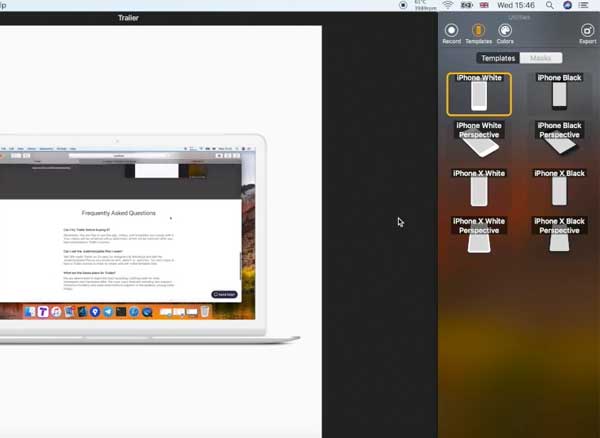The width and height of the screenshot is (600, 438).
Task: Pick the iPhone X Black template
Action: [559, 187]
